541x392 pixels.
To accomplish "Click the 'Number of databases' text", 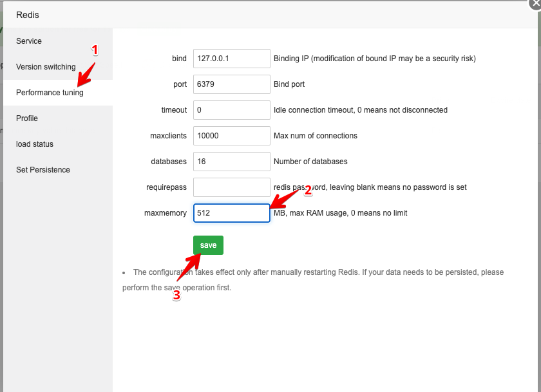I will click(x=310, y=162).
